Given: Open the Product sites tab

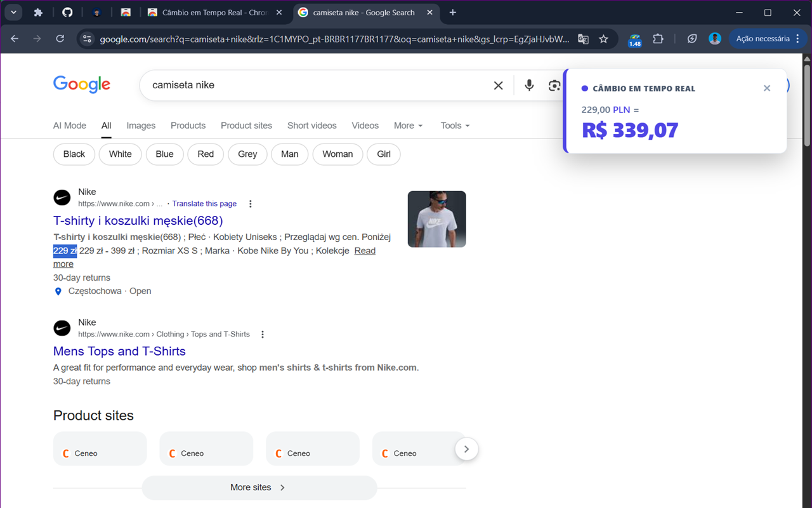Looking at the screenshot, I should [x=246, y=126].
